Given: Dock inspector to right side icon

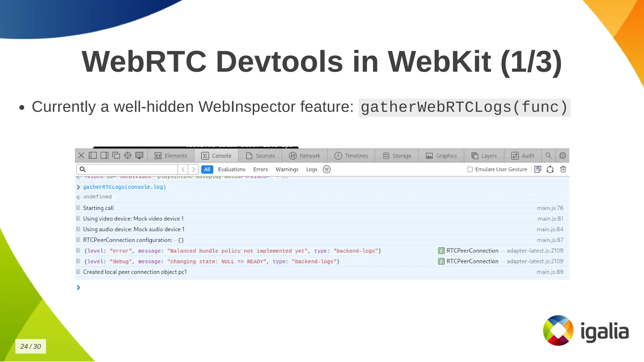Looking at the screenshot, I should pos(104,155).
